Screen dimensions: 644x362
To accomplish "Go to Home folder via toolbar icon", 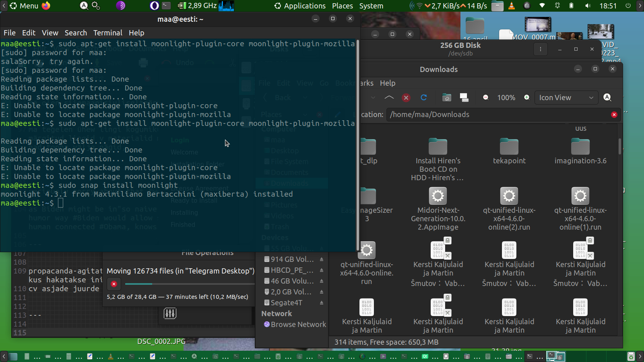I will pos(446,98).
